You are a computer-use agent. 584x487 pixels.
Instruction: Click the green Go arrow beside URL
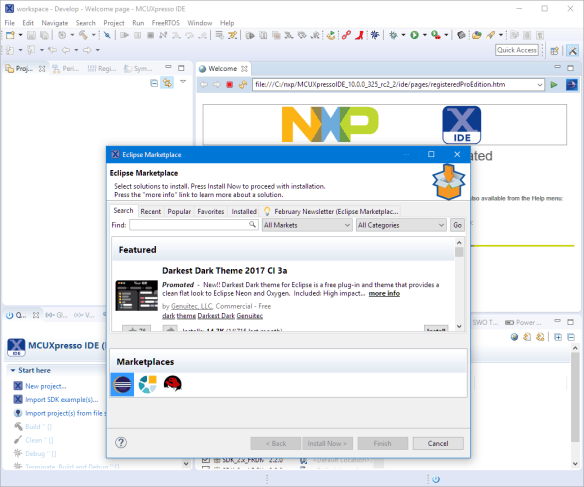pyautogui.click(x=554, y=85)
